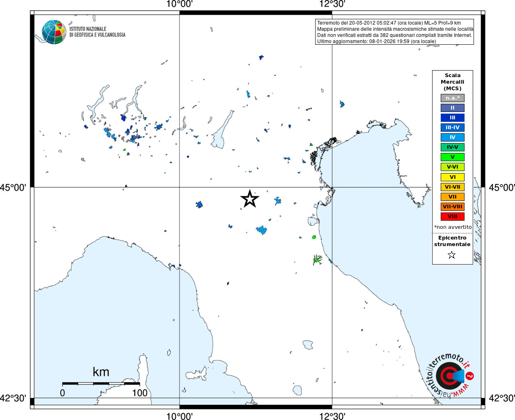Select the V-VI intensity legend swatch
This screenshot has width=515, height=420.
pyautogui.click(x=453, y=167)
